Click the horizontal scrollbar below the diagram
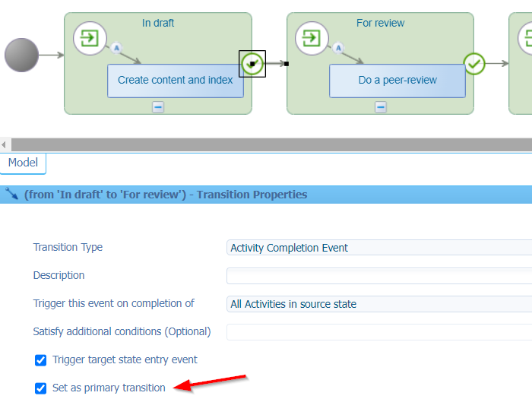The height and width of the screenshot is (418, 532). [x=266, y=144]
